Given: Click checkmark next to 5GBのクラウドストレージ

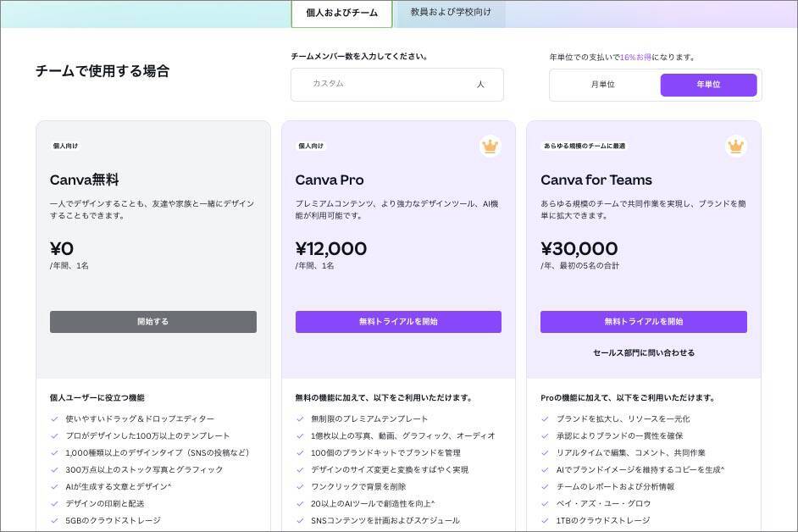Looking at the screenshot, I should (55, 520).
